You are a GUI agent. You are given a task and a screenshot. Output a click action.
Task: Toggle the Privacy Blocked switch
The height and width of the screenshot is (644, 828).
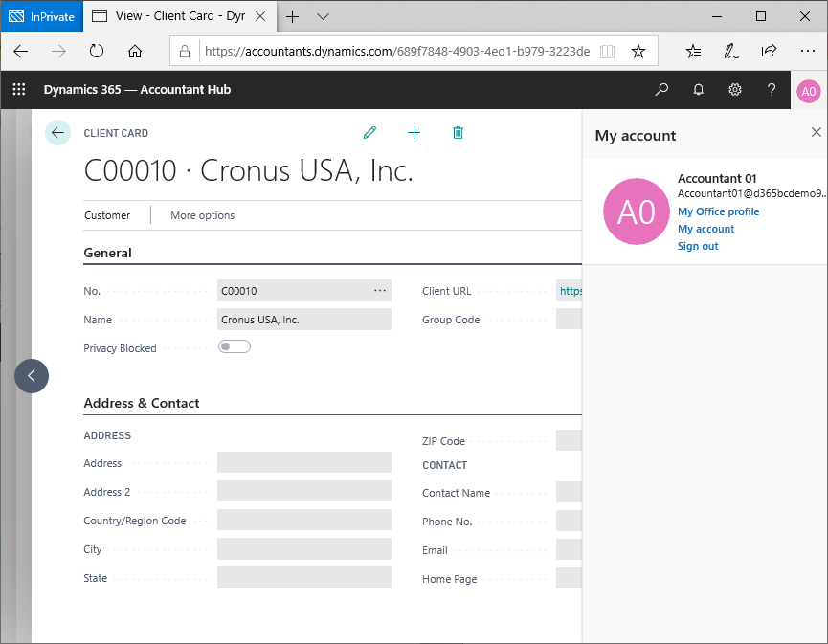pos(235,346)
